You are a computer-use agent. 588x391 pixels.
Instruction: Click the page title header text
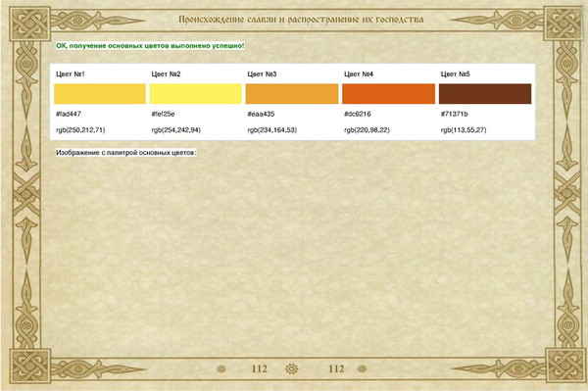(x=301, y=20)
